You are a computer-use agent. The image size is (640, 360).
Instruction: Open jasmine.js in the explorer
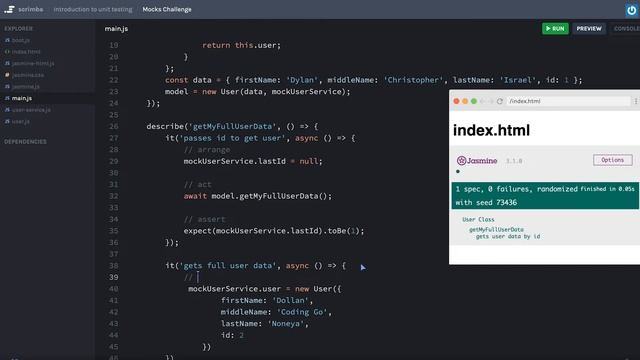pos(26,87)
